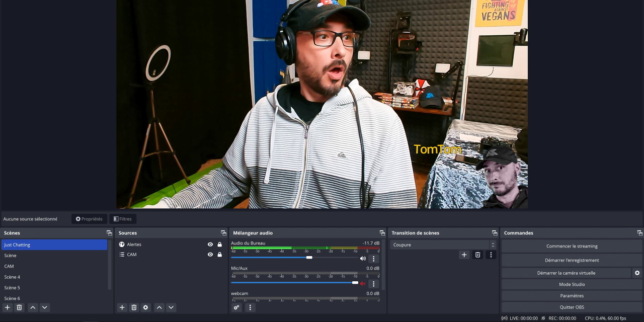
Task: Open the Coupure transition dropdown
Action: point(443,245)
